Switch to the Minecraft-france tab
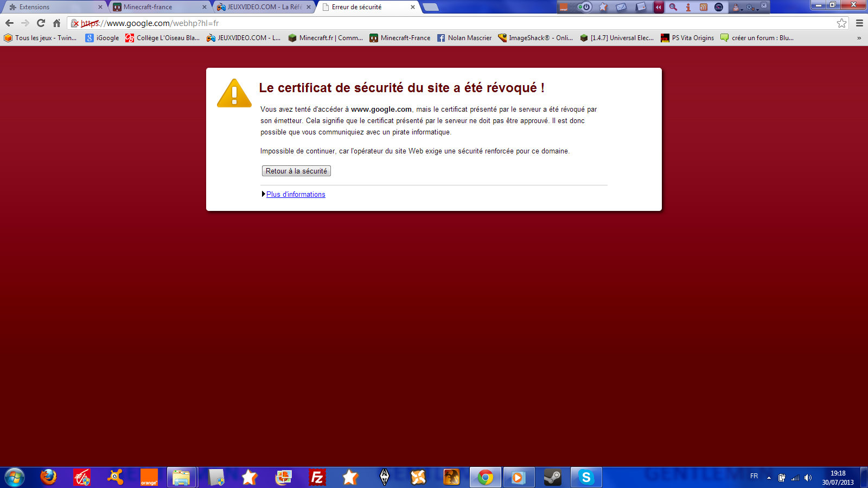This screenshot has width=868, height=488. [x=157, y=7]
